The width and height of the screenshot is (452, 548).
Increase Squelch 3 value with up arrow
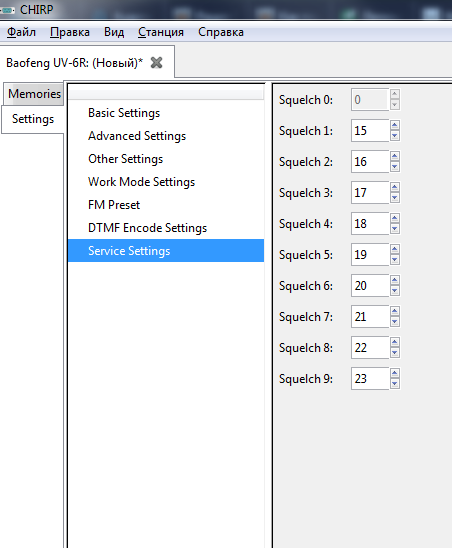[x=395, y=187]
